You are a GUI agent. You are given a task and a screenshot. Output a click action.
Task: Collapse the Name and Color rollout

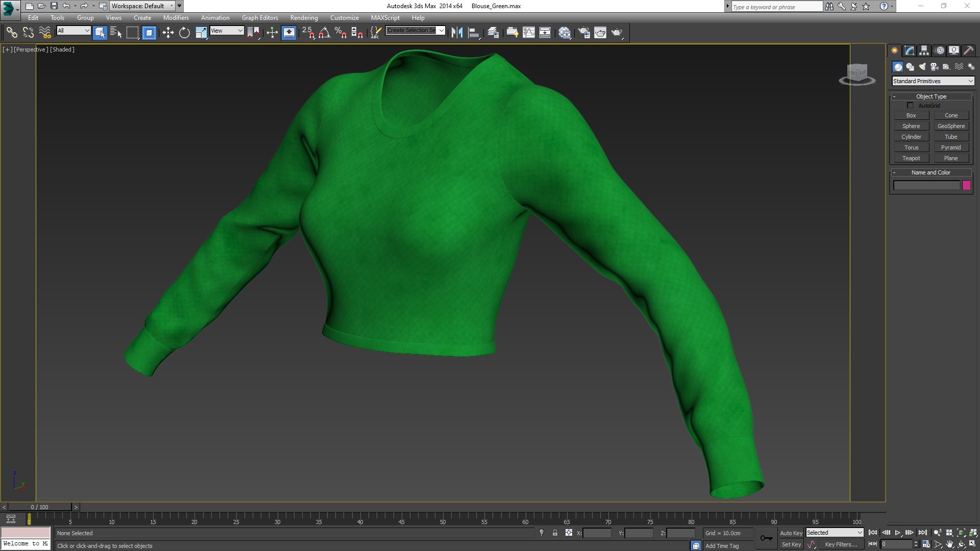coord(931,172)
